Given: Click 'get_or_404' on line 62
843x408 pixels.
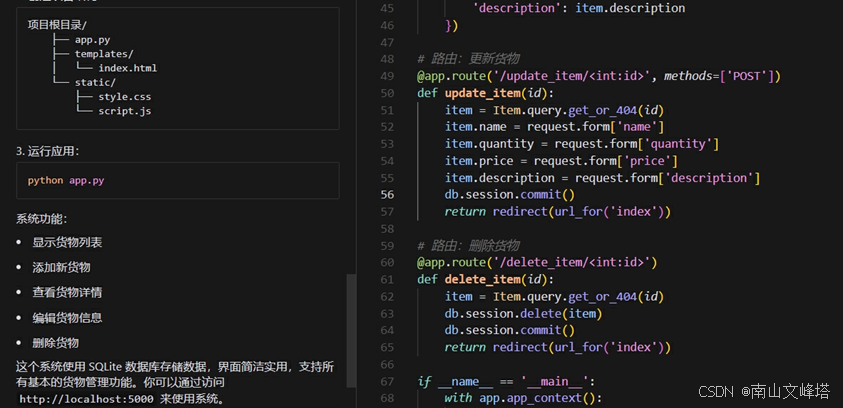Looking at the screenshot, I should 602,297.
